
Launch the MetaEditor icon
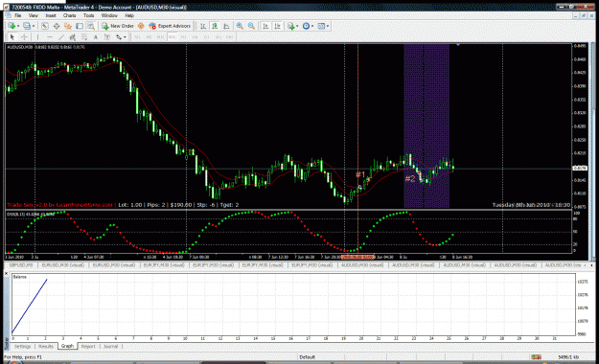pos(141,26)
